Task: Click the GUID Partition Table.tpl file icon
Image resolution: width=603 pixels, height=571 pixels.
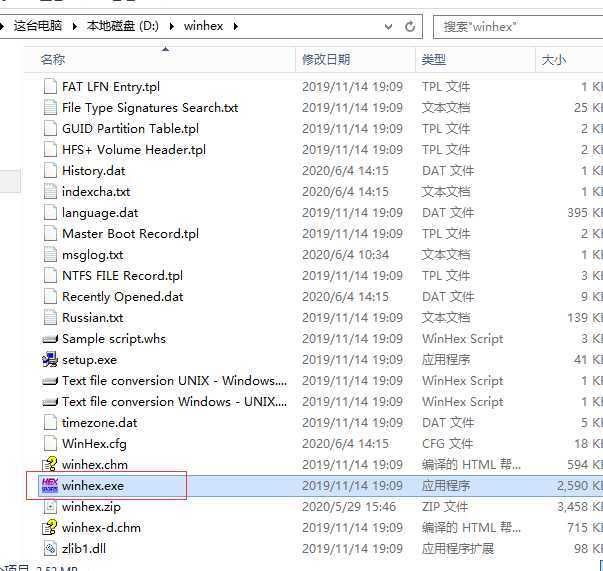Action: point(50,128)
